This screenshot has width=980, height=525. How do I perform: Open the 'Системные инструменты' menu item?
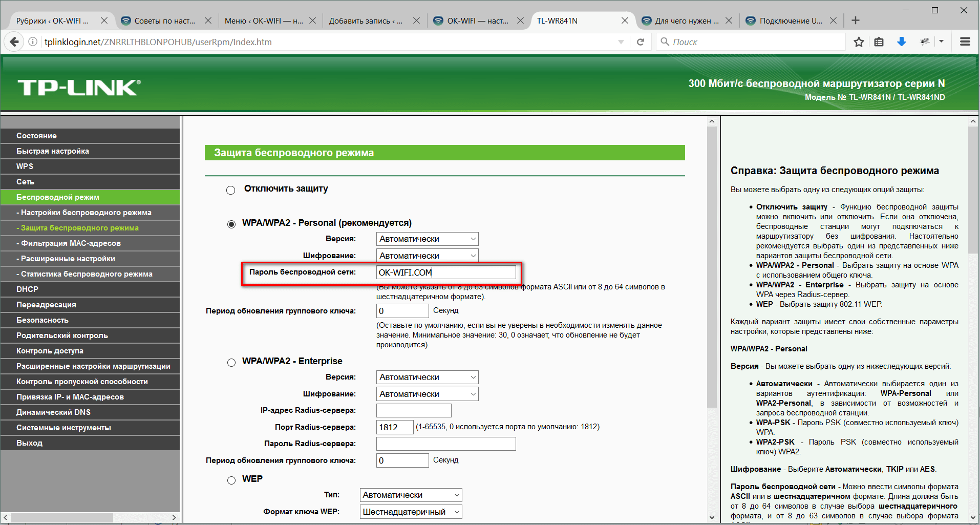(x=63, y=428)
